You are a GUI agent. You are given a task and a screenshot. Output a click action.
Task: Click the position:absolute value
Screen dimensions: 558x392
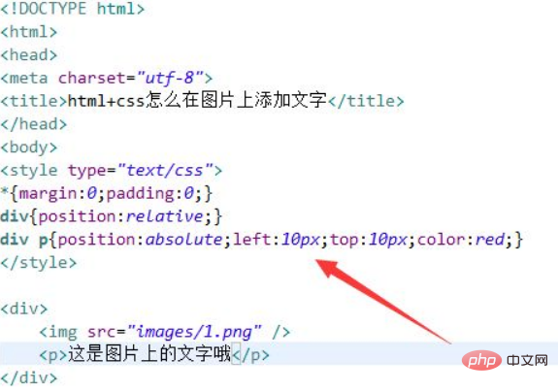[184, 240]
